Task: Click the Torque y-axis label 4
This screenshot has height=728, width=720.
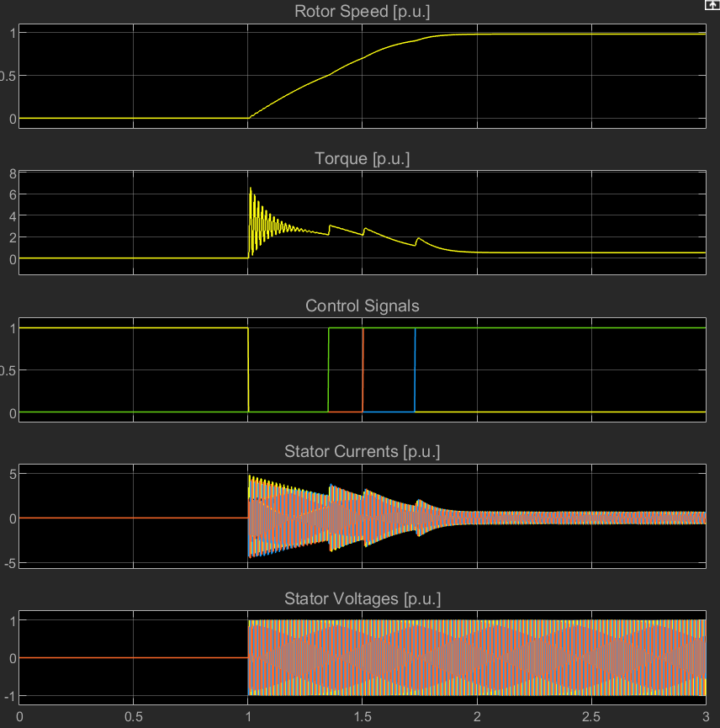Action: click(11, 216)
